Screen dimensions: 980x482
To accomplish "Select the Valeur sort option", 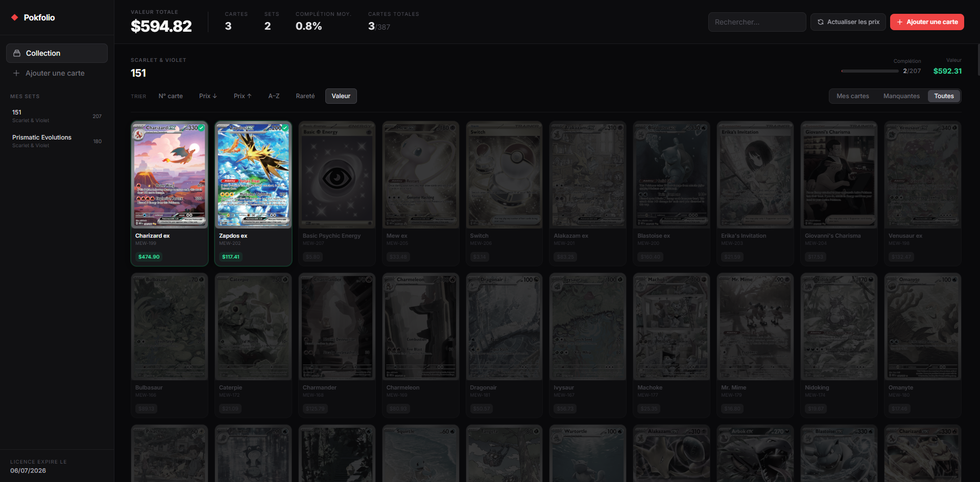I will 341,96.
